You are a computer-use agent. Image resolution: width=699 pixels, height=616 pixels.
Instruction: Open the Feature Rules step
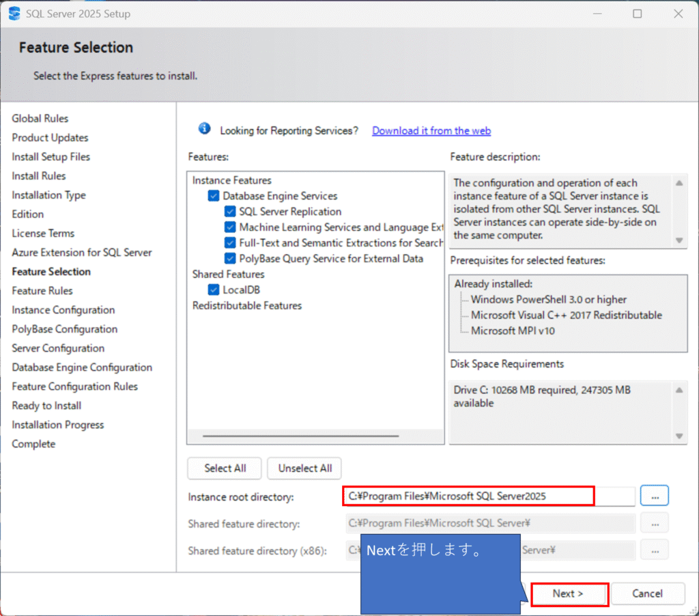pos(42,291)
